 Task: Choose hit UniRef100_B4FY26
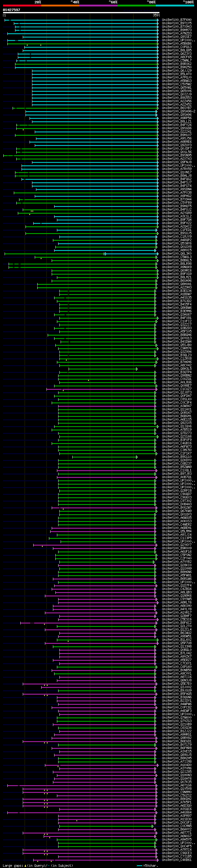click(x=177, y=125)
